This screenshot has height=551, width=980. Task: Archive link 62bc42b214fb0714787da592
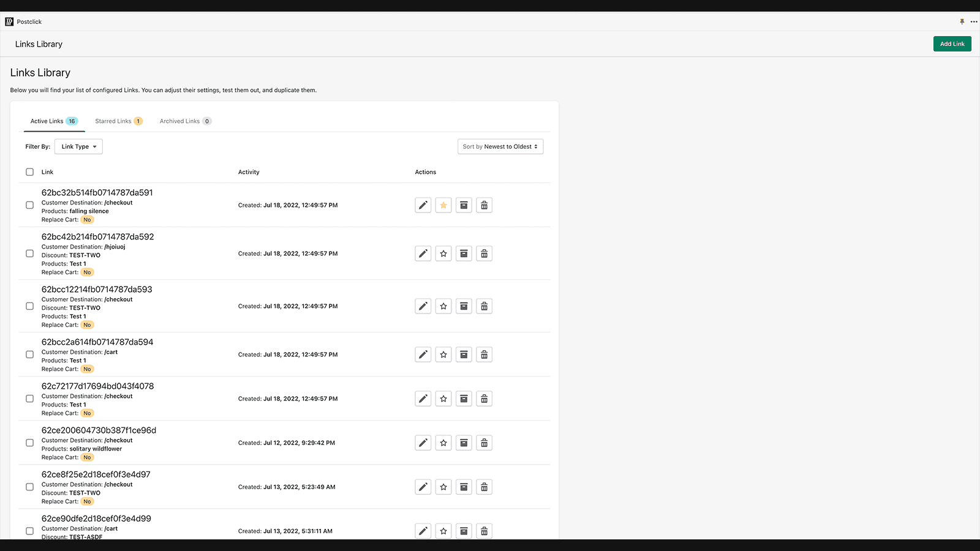point(464,253)
